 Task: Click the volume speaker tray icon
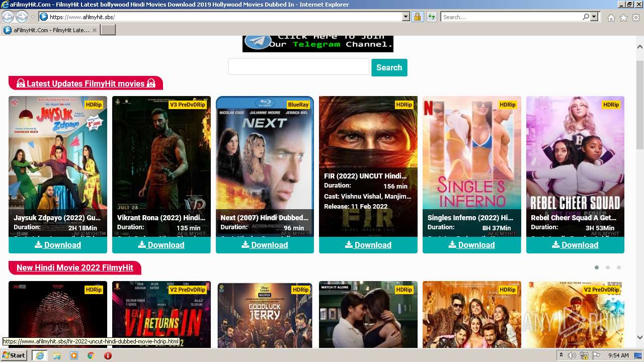(x=572, y=355)
